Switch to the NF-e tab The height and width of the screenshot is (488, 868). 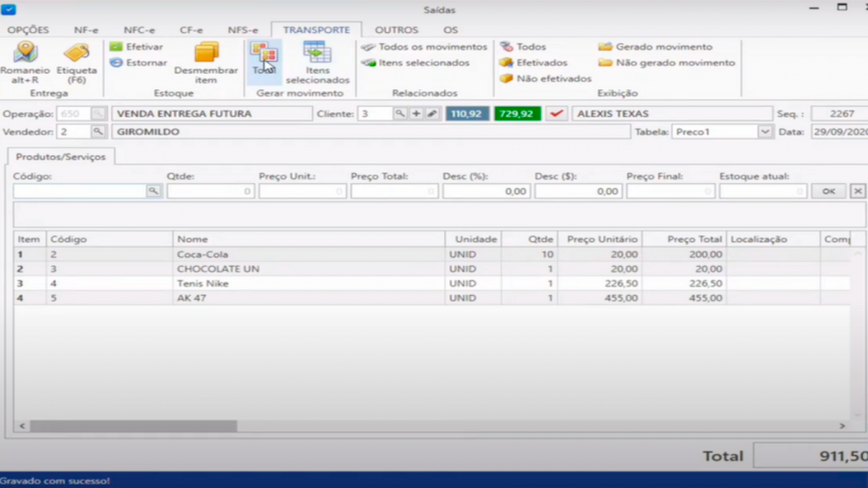(x=86, y=30)
